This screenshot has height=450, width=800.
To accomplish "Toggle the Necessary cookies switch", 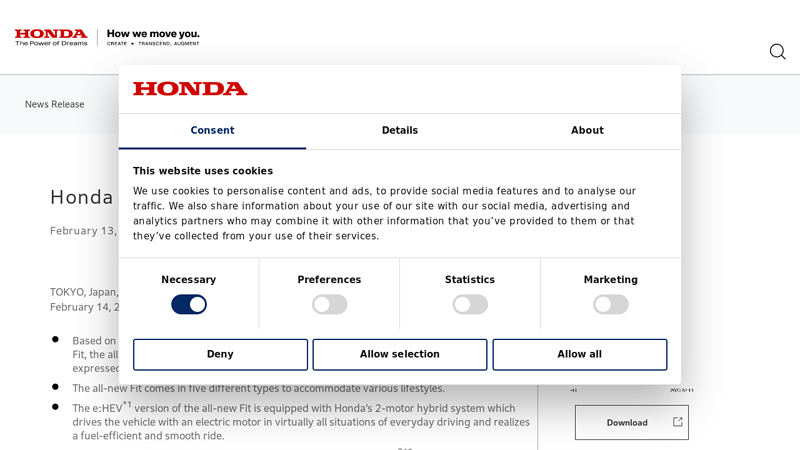I will click(x=189, y=305).
